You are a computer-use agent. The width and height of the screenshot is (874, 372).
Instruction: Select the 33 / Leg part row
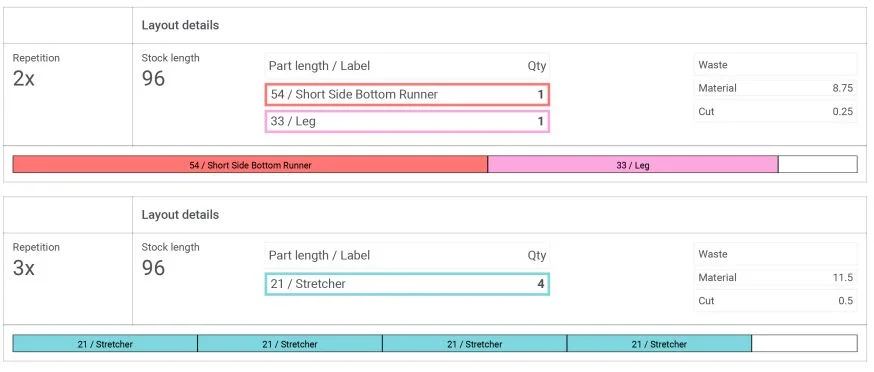[x=407, y=122]
